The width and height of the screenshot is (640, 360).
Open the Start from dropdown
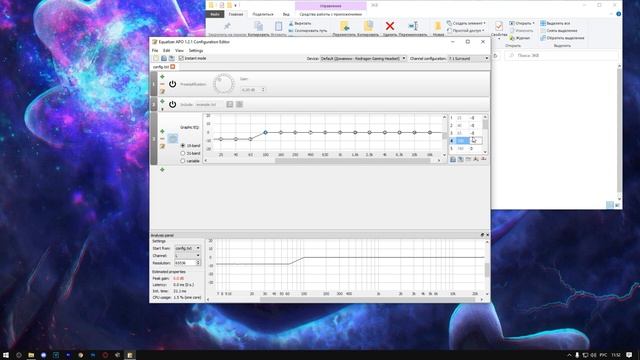point(187,248)
